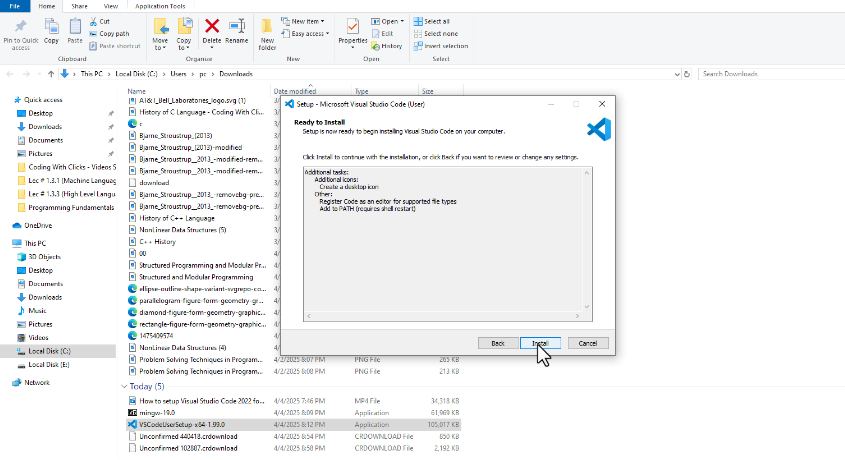Select History of C++ Language file

[x=177, y=218]
